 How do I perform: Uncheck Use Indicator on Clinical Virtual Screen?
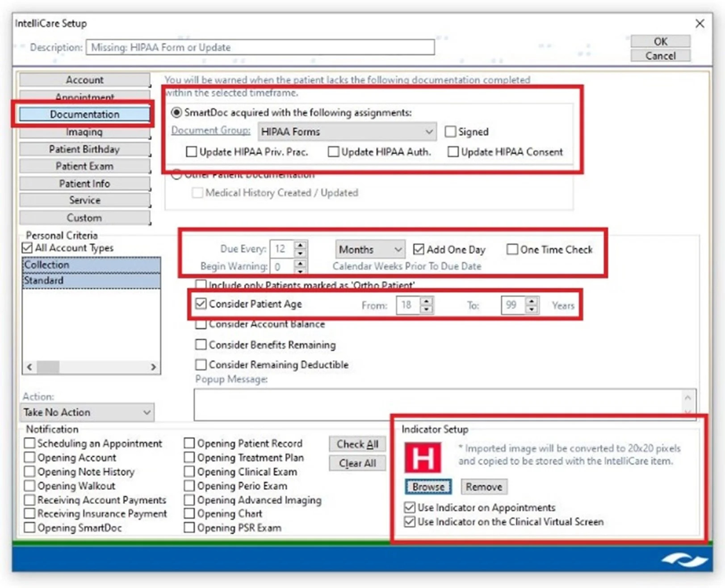(409, 522)
